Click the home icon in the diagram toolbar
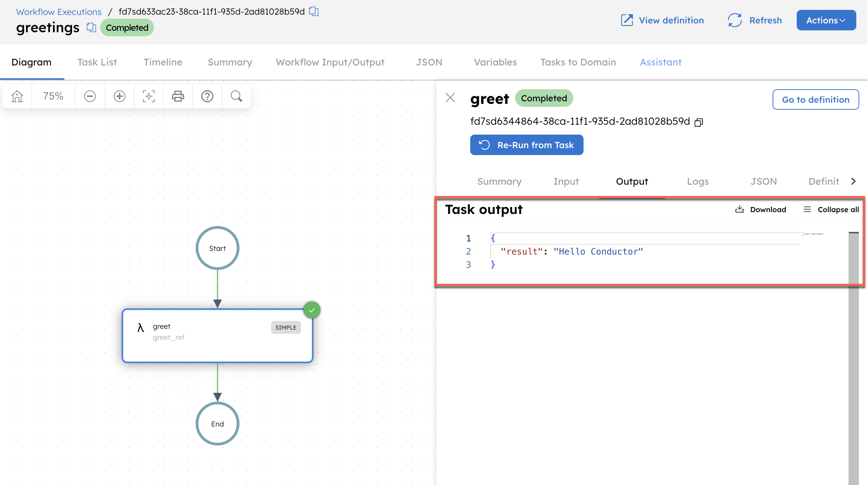Screen dimensions: 868x485 16,96
